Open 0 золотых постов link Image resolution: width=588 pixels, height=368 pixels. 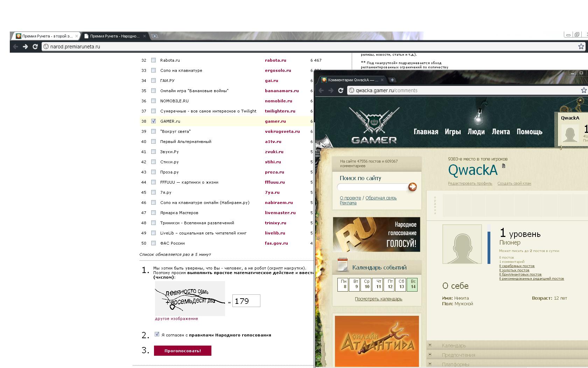514,270
